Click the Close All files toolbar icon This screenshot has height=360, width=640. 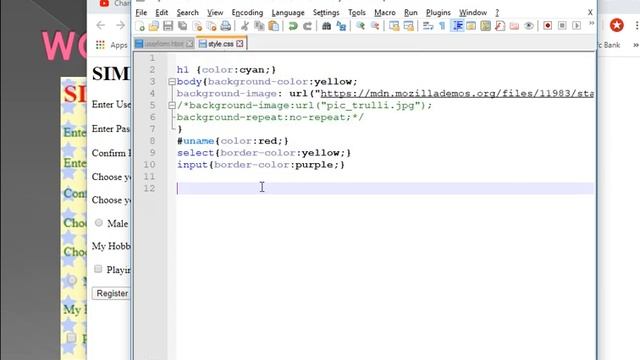[211, 27]
